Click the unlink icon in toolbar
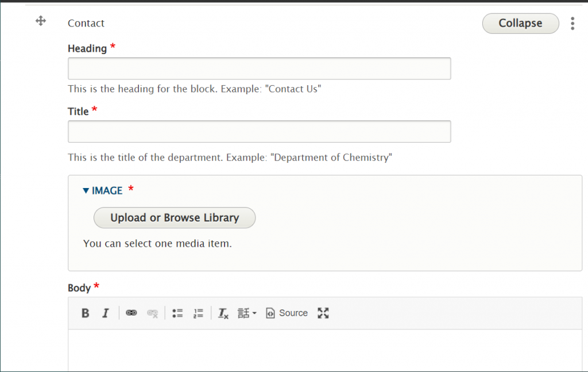 [152, 313]
